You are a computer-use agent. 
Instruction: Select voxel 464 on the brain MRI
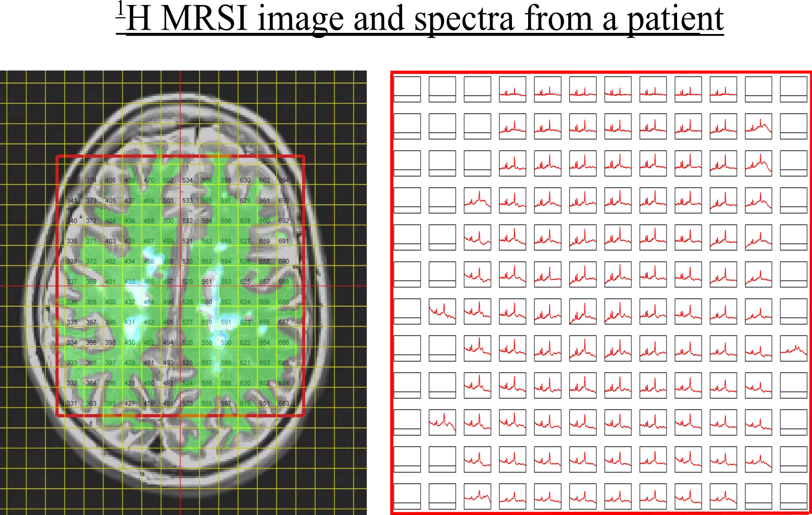[149, 302]
